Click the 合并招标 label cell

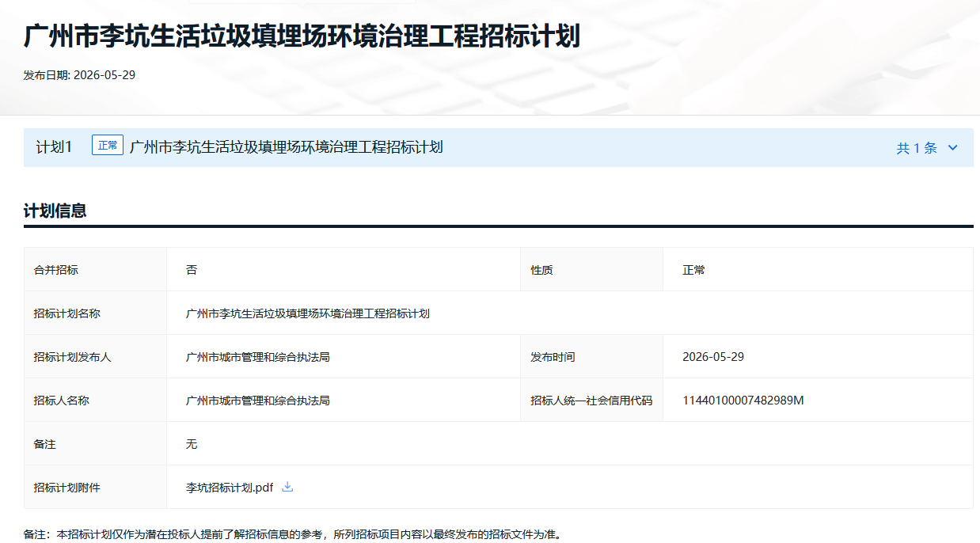tap(95, 270)
